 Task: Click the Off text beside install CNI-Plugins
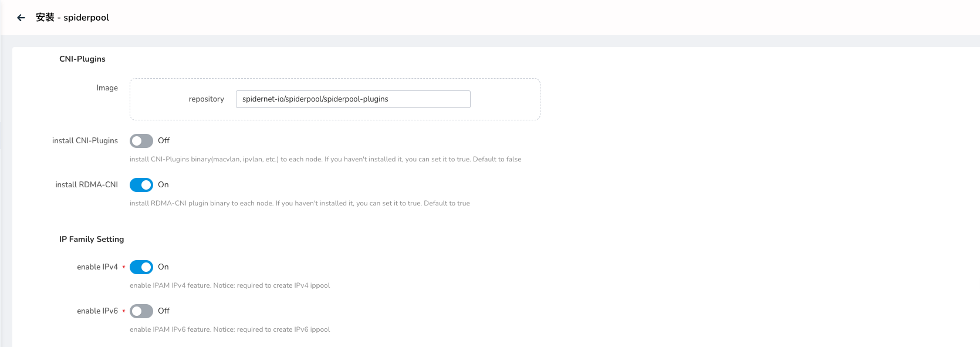point(164,141)
